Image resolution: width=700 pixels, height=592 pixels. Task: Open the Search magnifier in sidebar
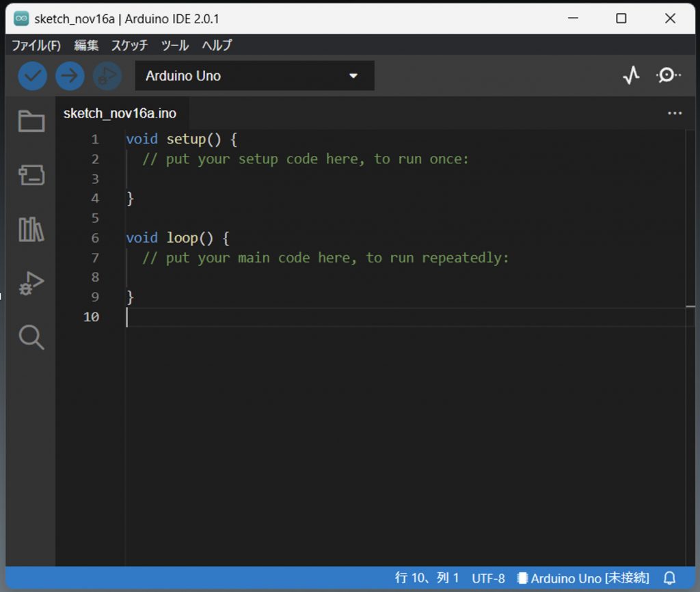(31, 337)
